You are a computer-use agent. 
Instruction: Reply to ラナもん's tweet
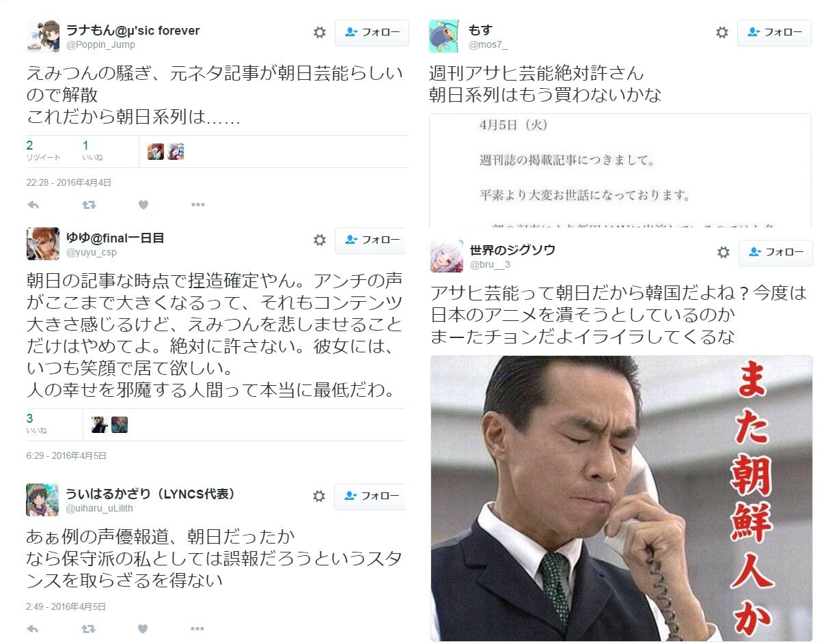pyautogui.click(x=33, y=204)
